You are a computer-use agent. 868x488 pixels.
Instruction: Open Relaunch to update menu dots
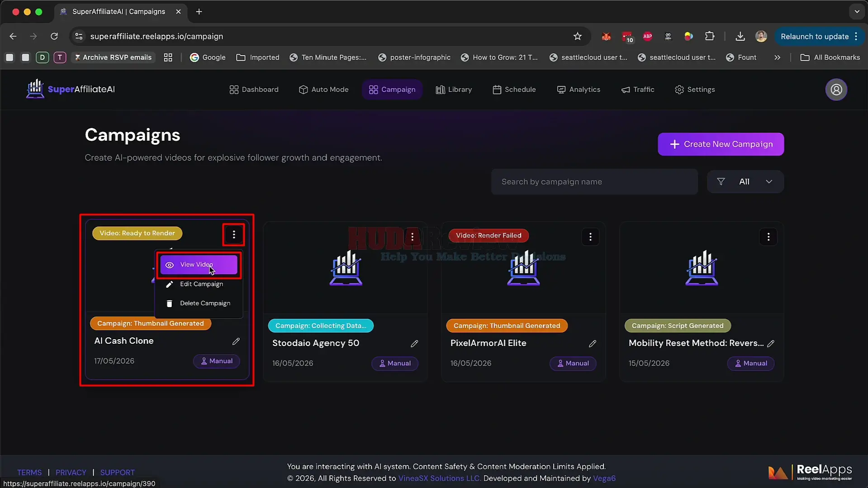coord(856,36)
